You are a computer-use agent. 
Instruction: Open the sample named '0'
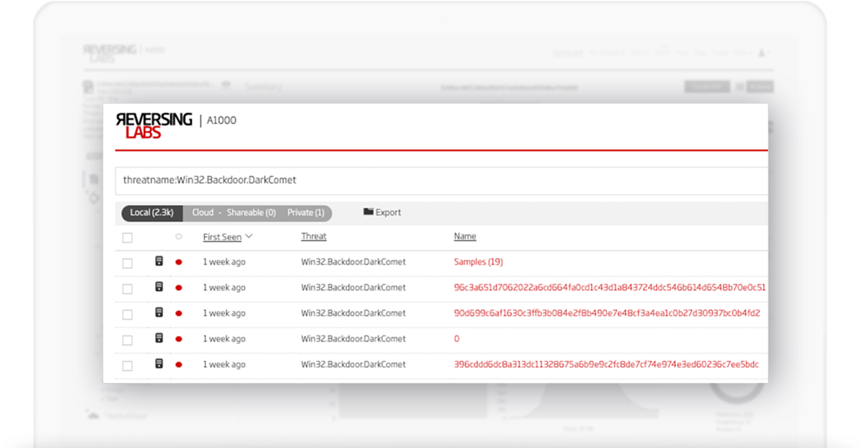tap(457, 339)
